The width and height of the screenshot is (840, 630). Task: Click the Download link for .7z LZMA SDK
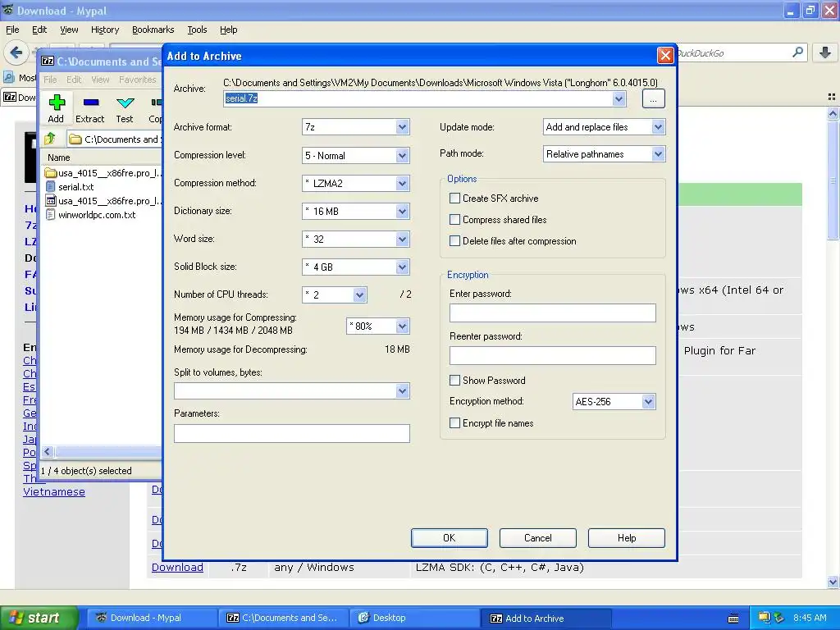[177, 567]
